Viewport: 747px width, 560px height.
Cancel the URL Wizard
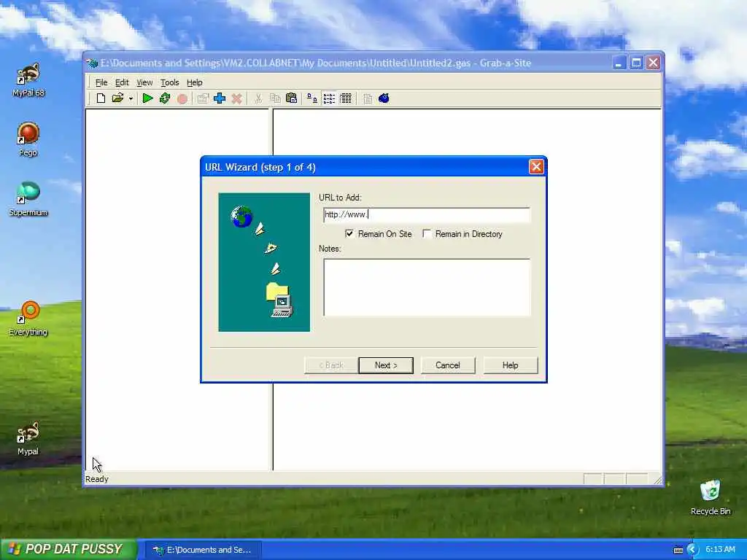tap(448, 365)
